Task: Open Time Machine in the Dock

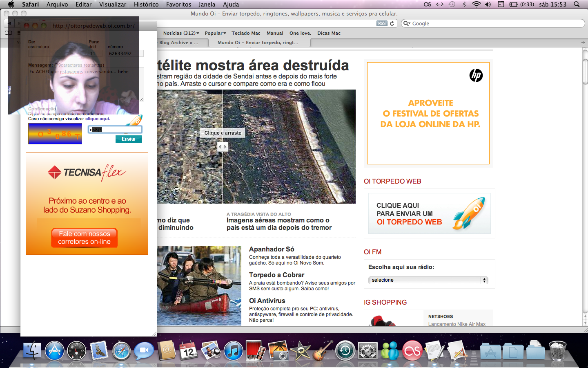Action: point(345,350)
